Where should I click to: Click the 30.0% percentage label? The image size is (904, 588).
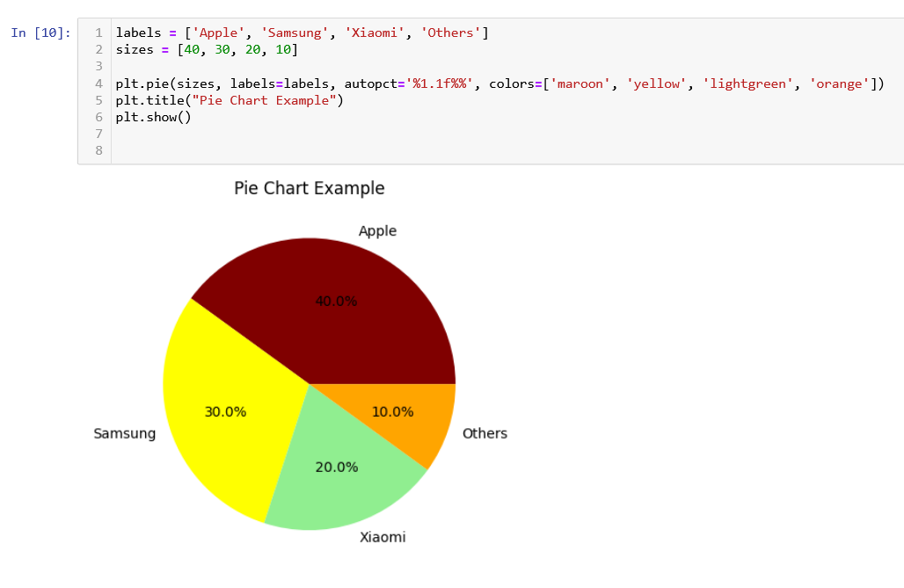coord(225,411)
